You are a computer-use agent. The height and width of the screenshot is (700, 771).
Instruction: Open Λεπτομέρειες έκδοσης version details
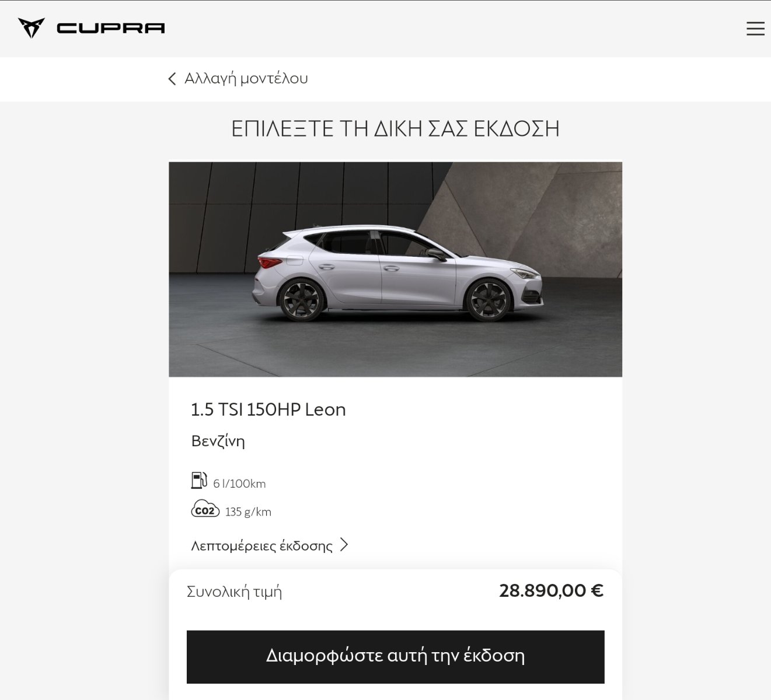(x=262, y=546)
